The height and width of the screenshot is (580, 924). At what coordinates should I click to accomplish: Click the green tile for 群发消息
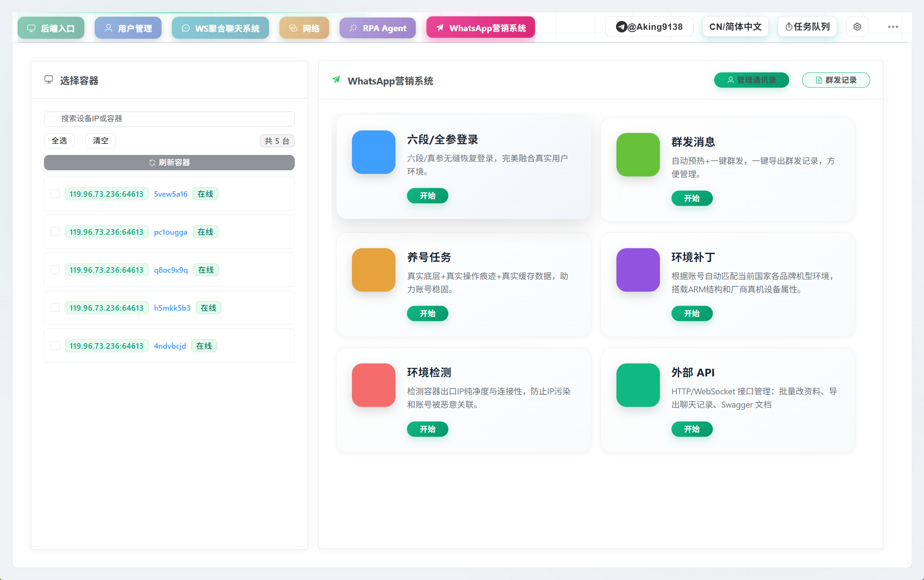click(x=638, y=154)
